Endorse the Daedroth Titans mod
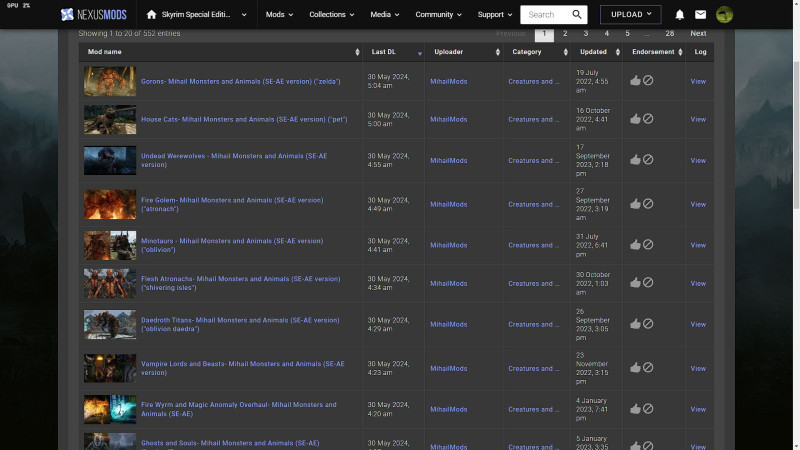The width and height of the screenshot is (800, 450). click(635, 323)
